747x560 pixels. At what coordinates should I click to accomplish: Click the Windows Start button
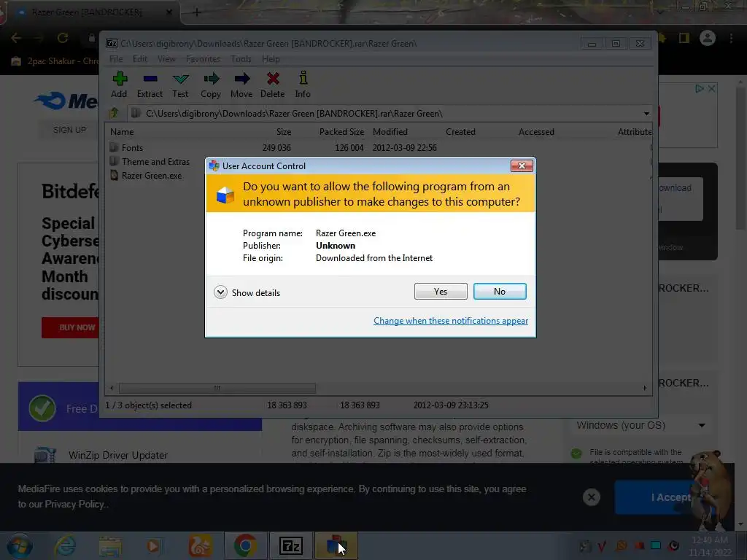(x=19, y=545)
